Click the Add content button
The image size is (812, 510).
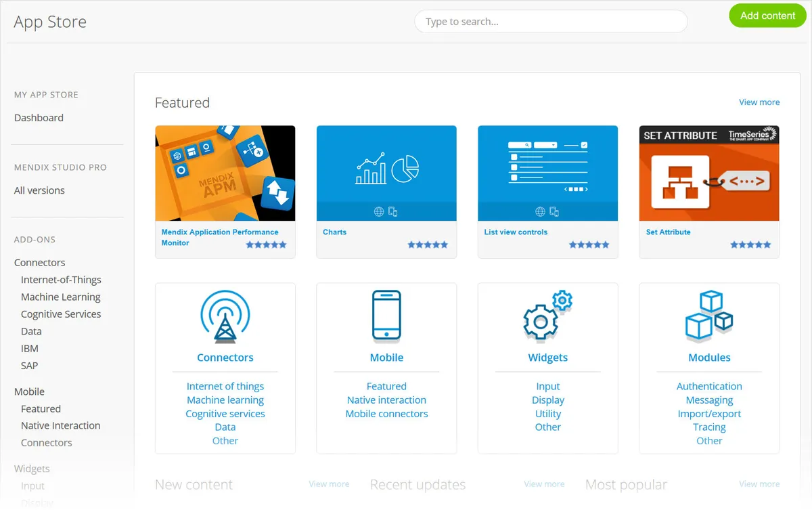(x=768, y=16)
